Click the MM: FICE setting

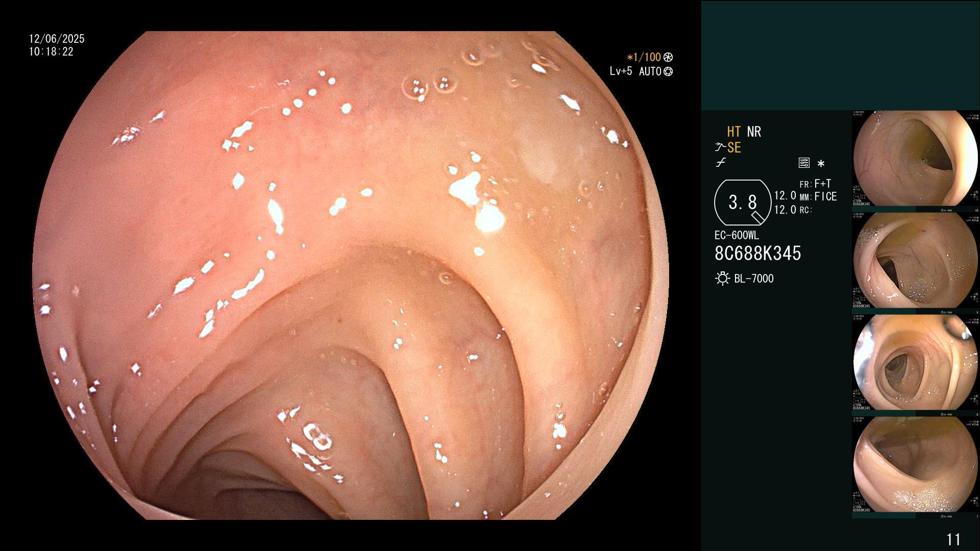tap(818, 196)
